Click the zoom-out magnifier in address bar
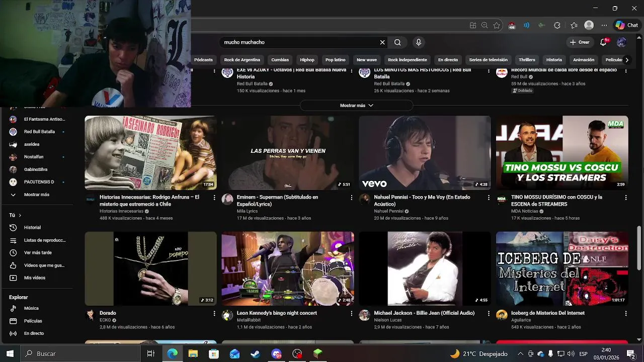644x362 pixels. click(485, 25)
